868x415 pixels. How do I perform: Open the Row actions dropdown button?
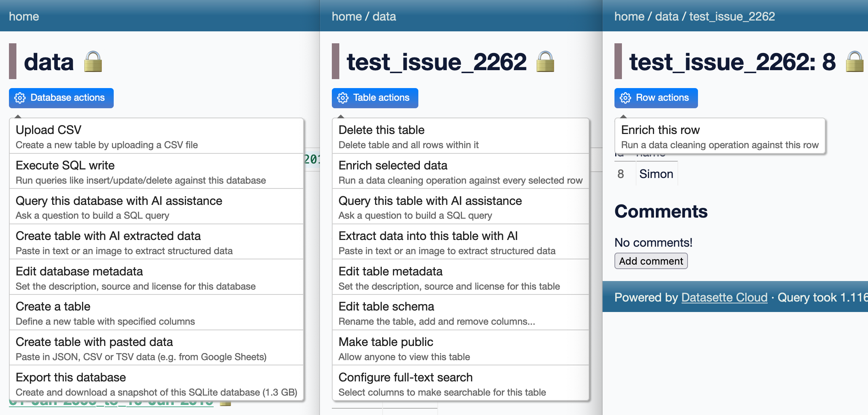click(x=656, y=98)
